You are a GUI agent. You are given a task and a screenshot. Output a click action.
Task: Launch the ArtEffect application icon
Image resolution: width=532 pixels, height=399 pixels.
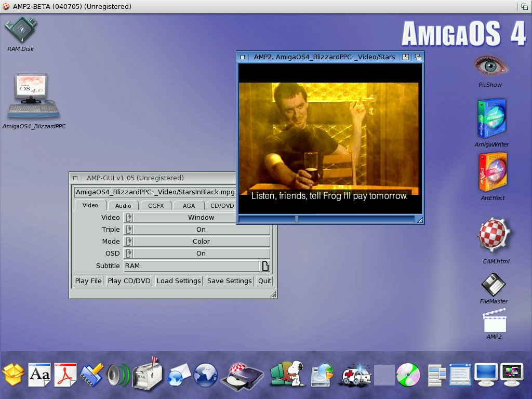(x=493, y=172)
